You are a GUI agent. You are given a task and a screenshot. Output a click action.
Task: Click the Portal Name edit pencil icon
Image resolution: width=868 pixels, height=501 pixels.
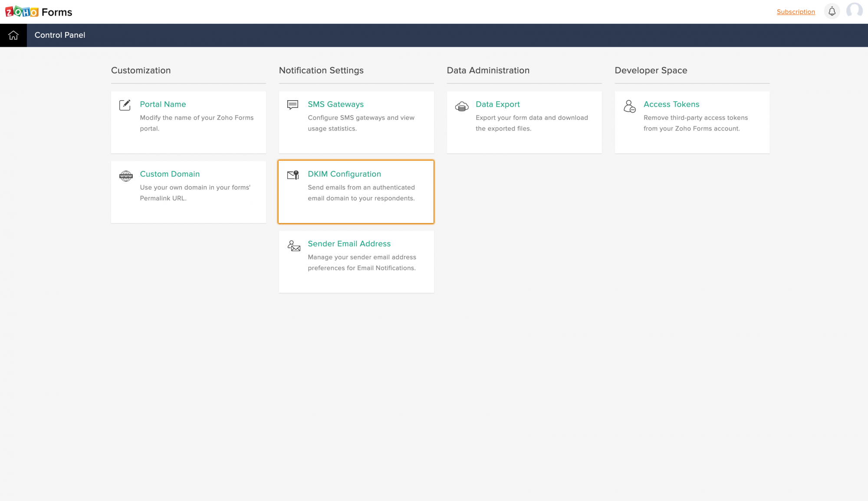(x=125, y=105)
